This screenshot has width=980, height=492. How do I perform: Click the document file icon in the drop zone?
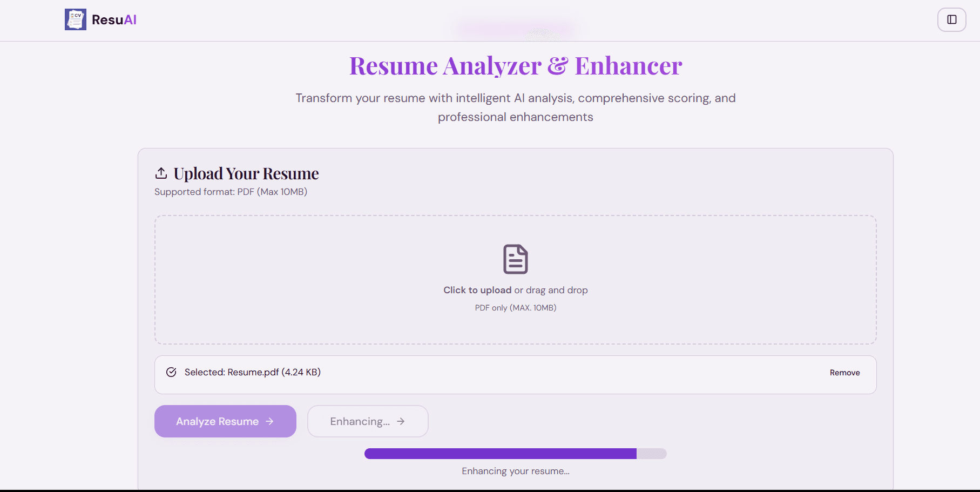[x=515, y=260]
